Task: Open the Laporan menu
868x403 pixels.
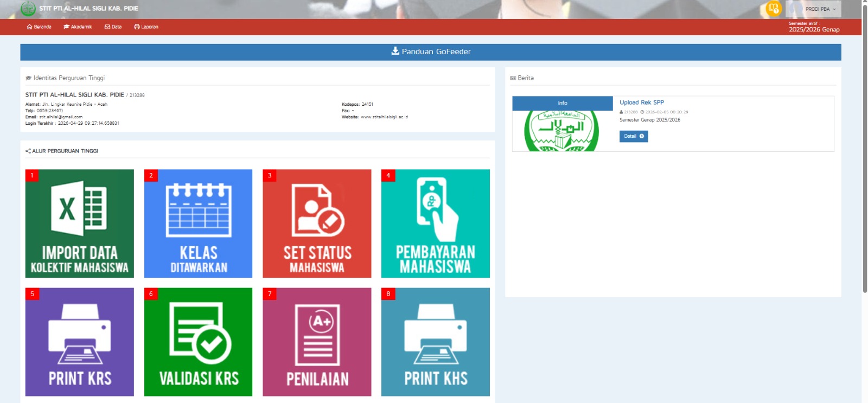Action: point(146,27)
